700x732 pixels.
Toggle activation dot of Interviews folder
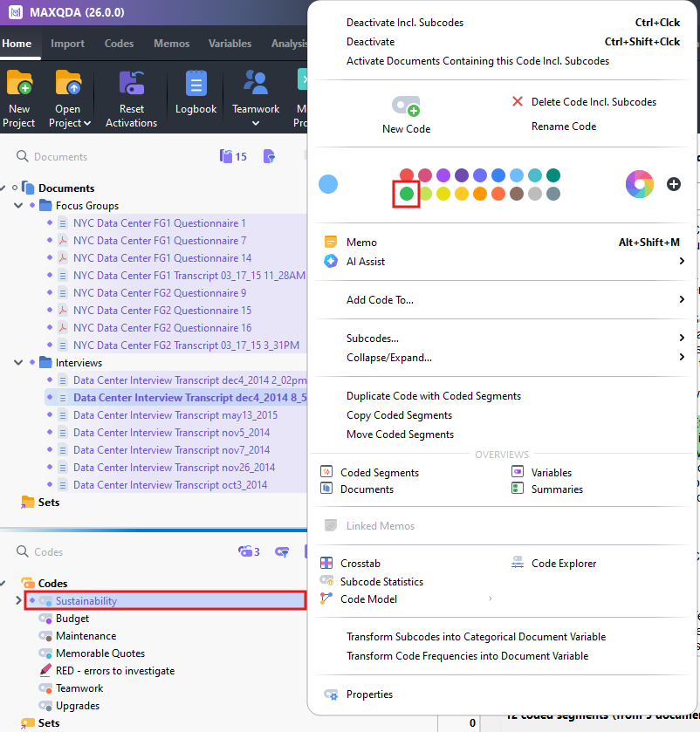(32, 362)
